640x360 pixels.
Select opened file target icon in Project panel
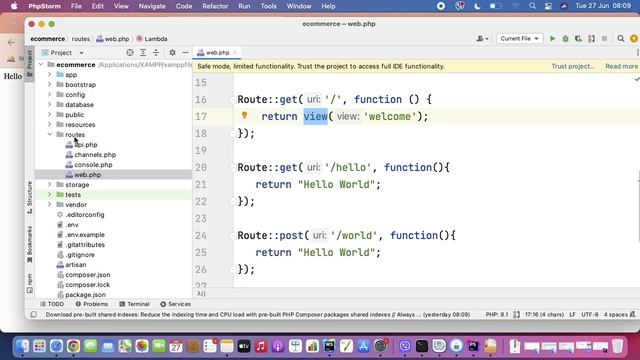[x=130, y=53]
